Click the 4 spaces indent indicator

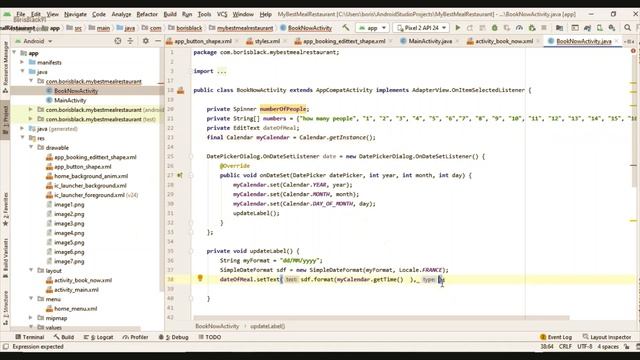[608, 347]
